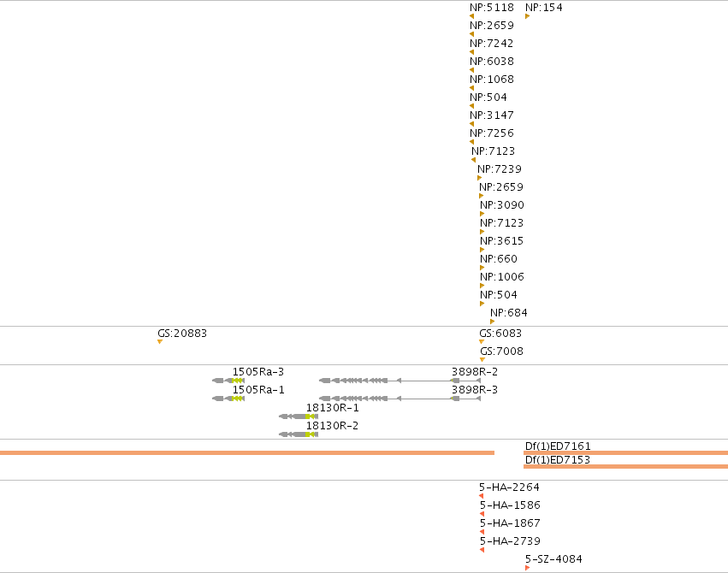
Task: Click the 3898R-2 transcript exon glyph
Action: tap(400, 381)
